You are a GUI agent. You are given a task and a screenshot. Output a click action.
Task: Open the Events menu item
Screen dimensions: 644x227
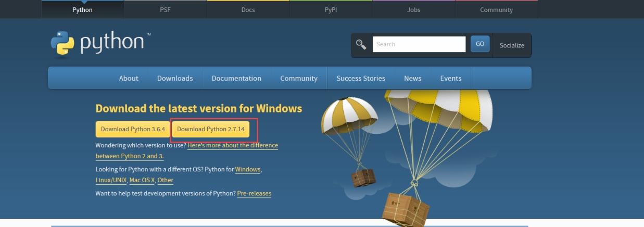point(451,78)
